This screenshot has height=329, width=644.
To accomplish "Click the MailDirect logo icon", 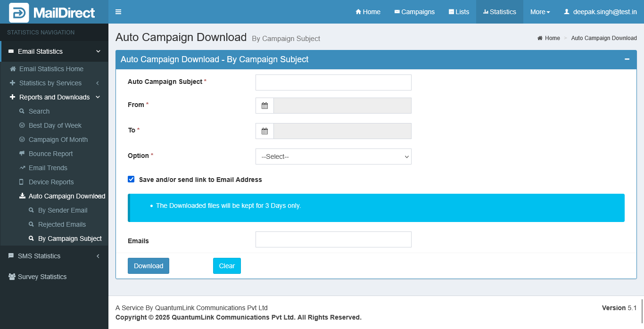I will click(19, 13).
